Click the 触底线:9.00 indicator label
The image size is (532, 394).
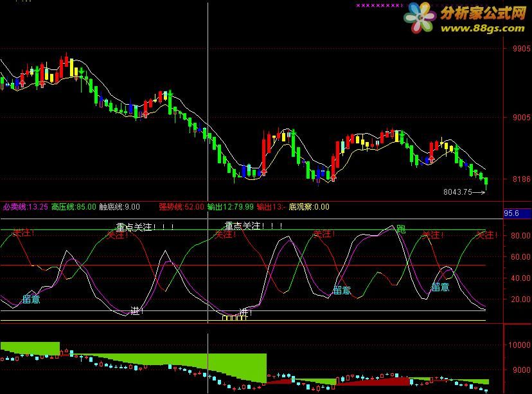[120, 207]
